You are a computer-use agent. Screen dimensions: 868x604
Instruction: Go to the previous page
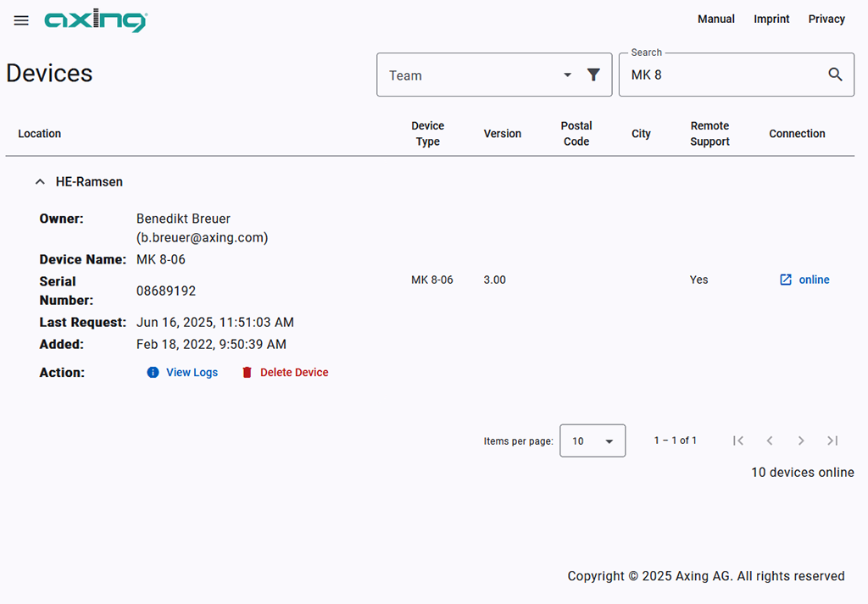coord(770,441)
